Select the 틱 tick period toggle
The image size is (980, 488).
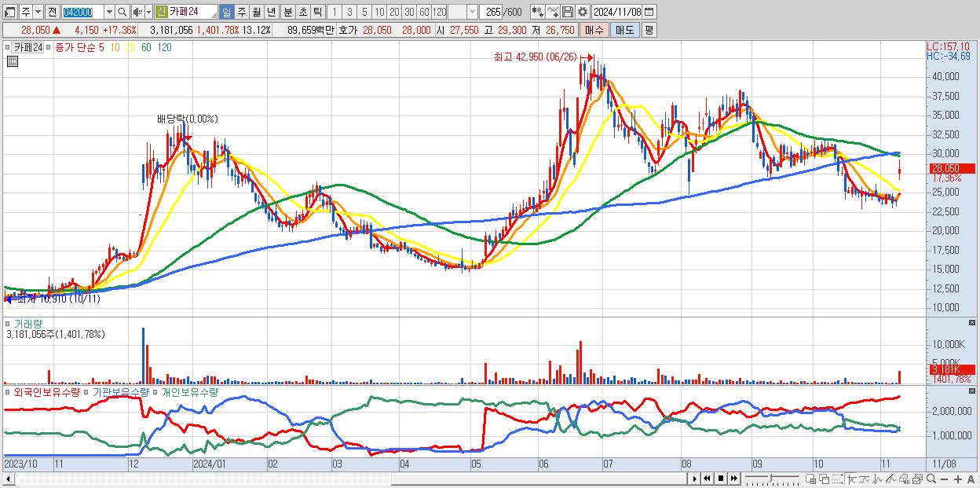coord(317,12)
